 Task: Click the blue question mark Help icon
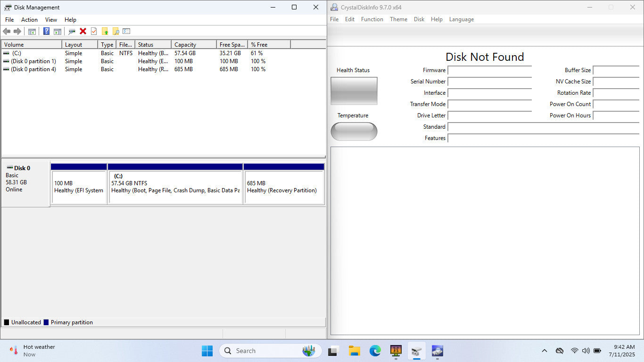pos(46,31)
